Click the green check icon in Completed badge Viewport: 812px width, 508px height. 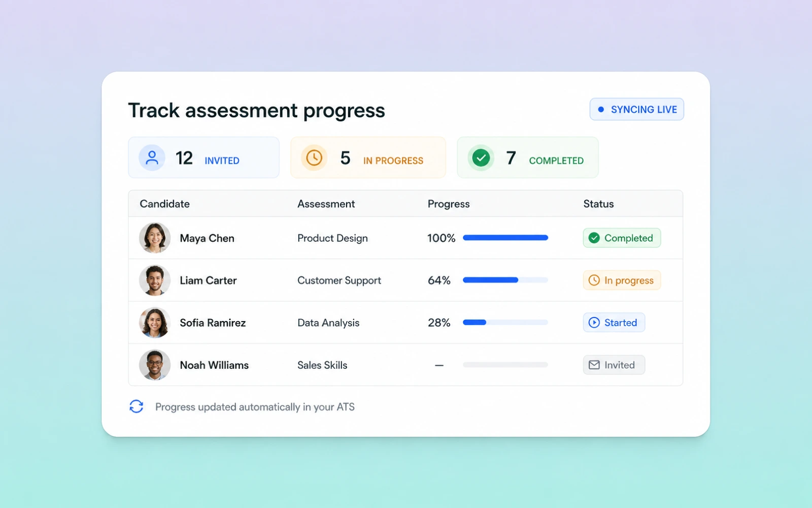[x=594, y=238]
